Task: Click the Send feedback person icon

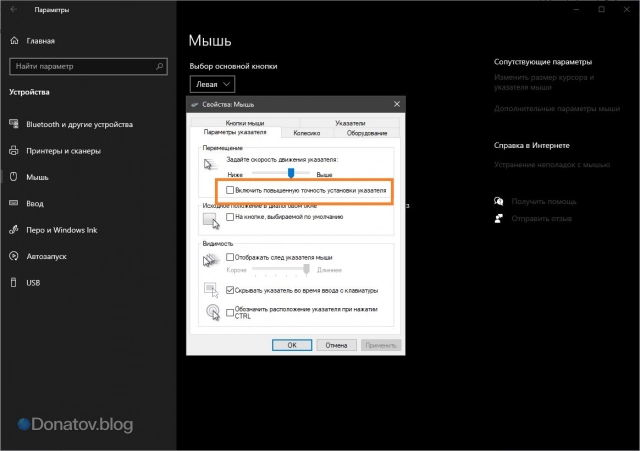Action: (498, 218)
